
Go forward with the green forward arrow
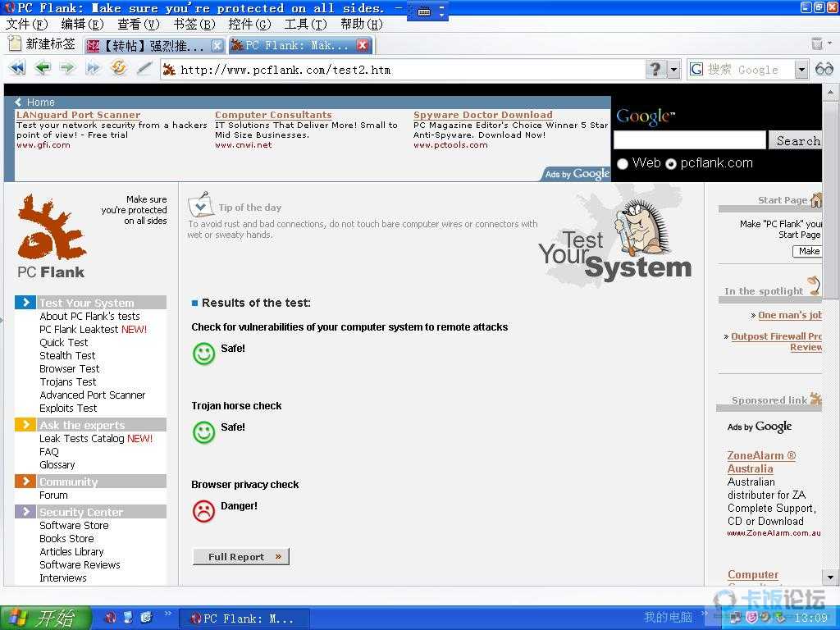tap(67, 68)
